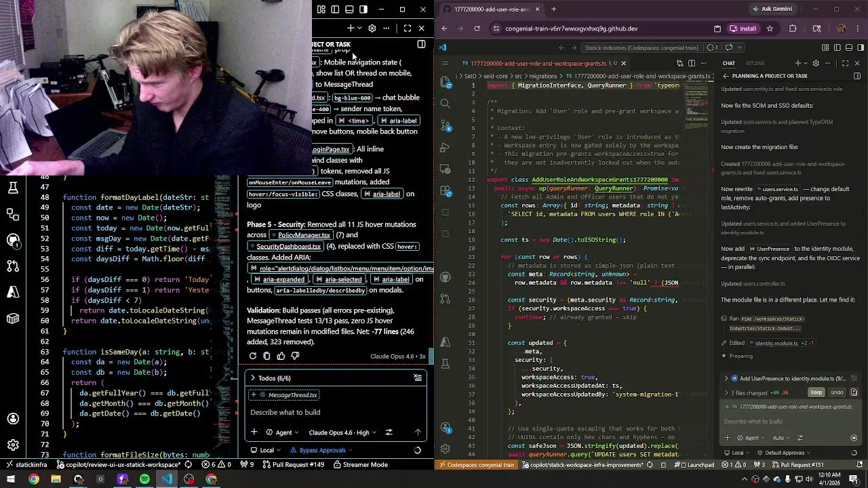Open File Explorer from the Windows taskbar
The width and height of the screenshot is (868, 488).
(56, 479)
